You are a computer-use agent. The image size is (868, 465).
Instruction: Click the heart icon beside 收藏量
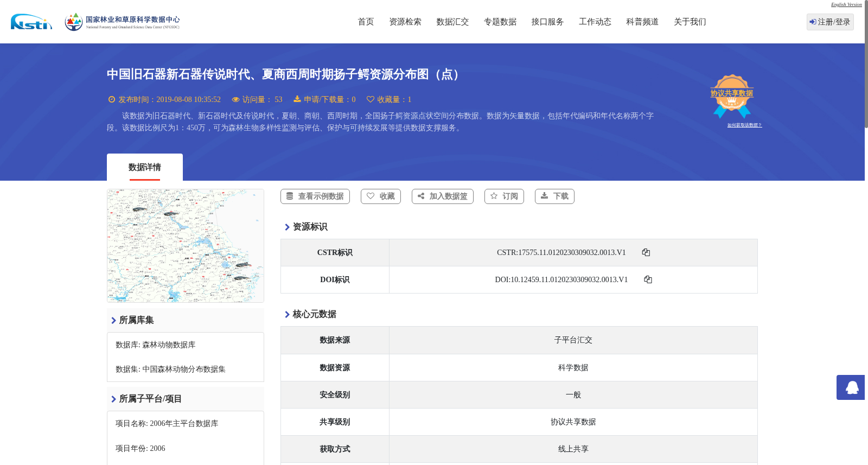click(x=371, y=99)
